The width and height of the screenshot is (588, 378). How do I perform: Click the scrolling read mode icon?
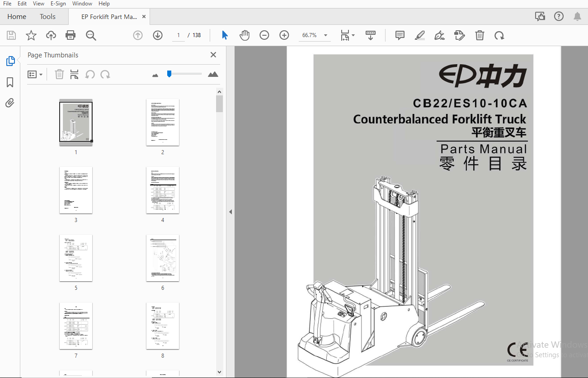(x=371, y=35)
